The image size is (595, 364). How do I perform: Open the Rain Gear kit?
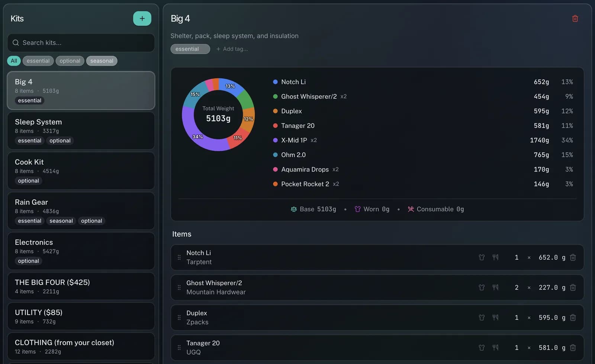pyautogui.click(x=81, y=211)
